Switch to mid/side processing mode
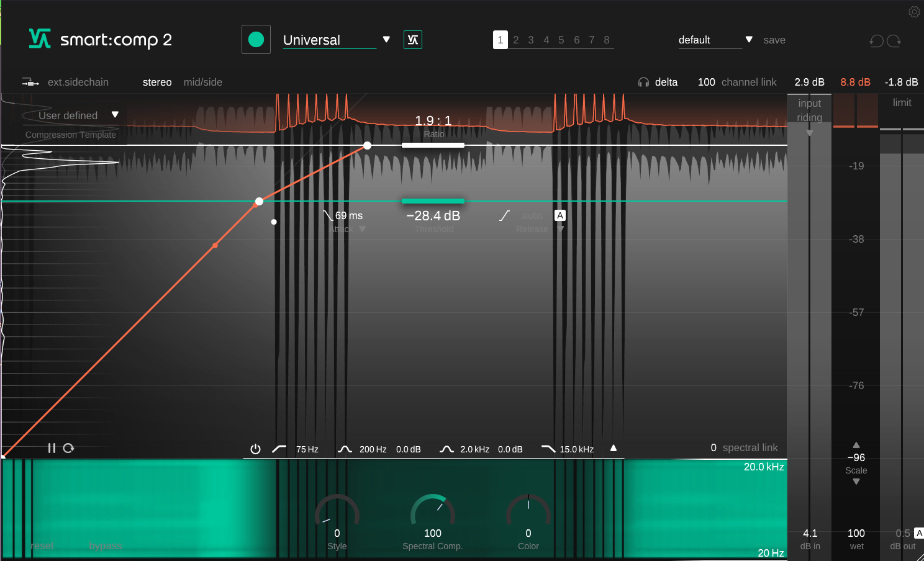This screenshot has height=561, width=924. click(x=202, y=83)
